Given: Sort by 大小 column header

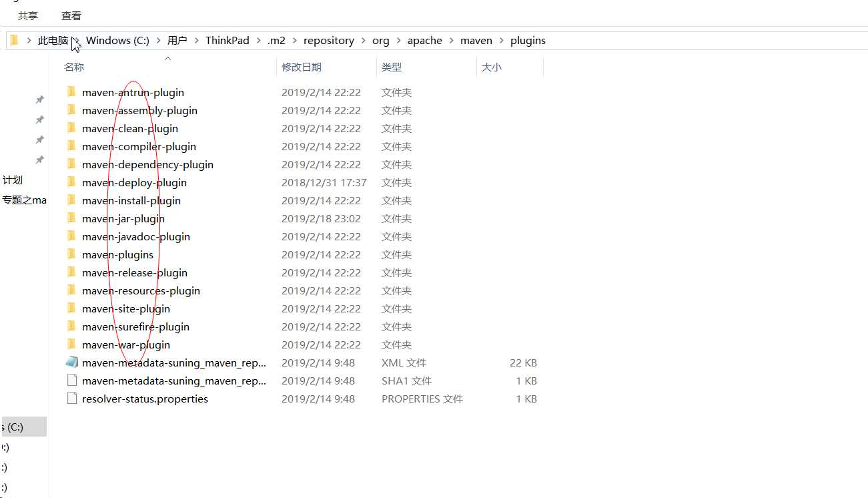Looking at the screenshot, I should [x=492, y=67].
